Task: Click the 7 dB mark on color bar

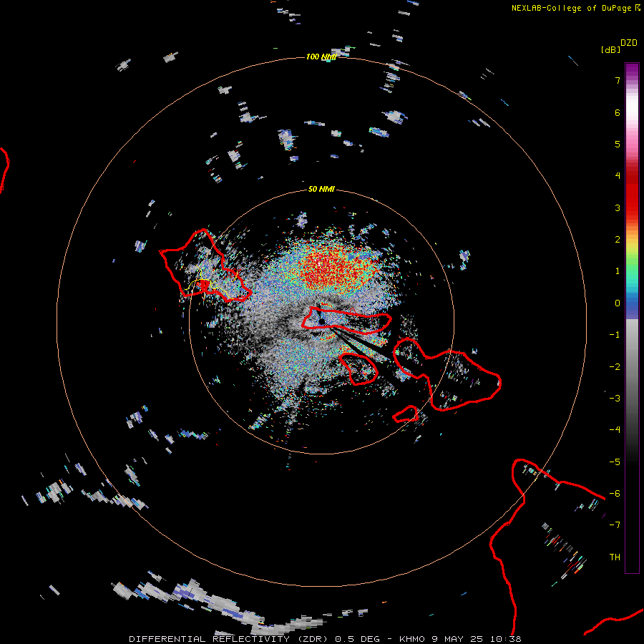Action: [618, 80]
